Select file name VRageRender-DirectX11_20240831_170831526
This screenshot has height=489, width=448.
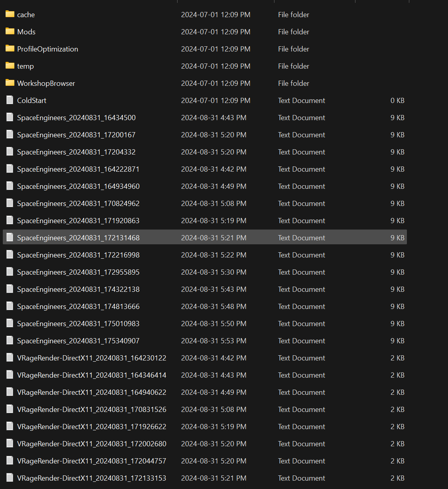92,410
